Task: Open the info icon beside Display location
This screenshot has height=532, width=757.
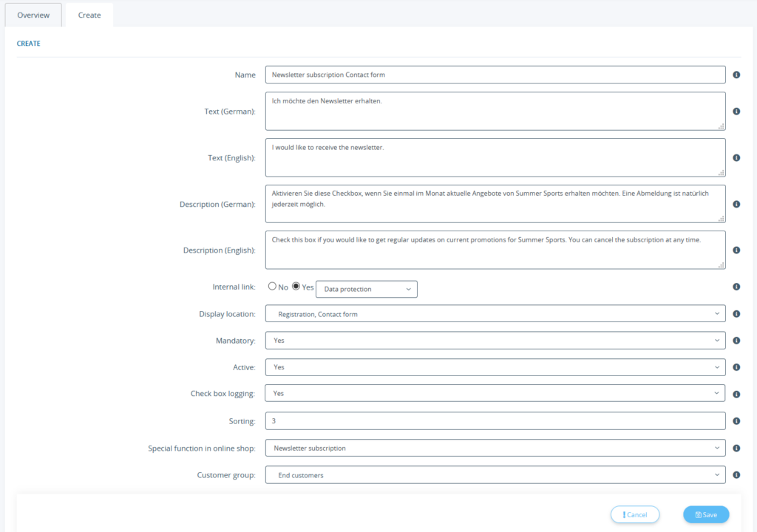Action: (x=736, y=313)
